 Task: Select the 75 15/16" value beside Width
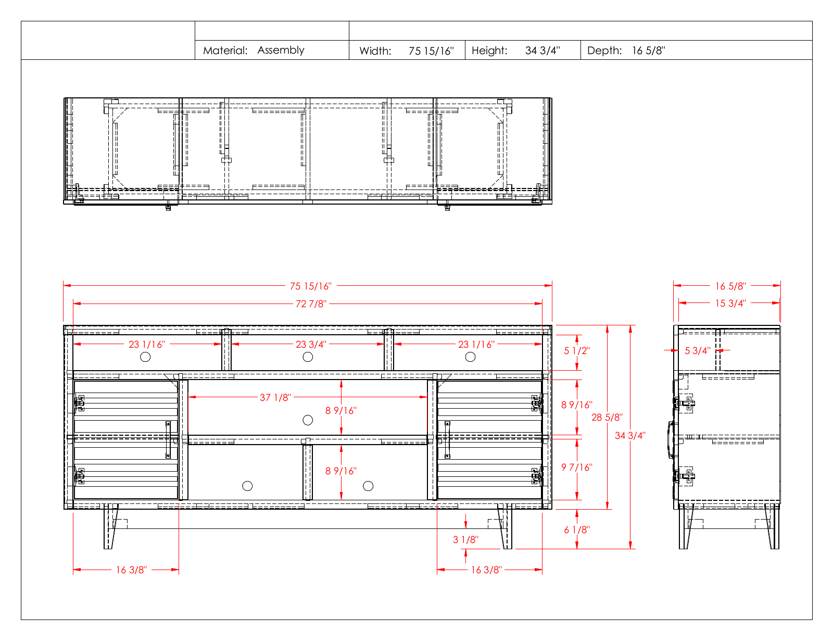point(431,51)
